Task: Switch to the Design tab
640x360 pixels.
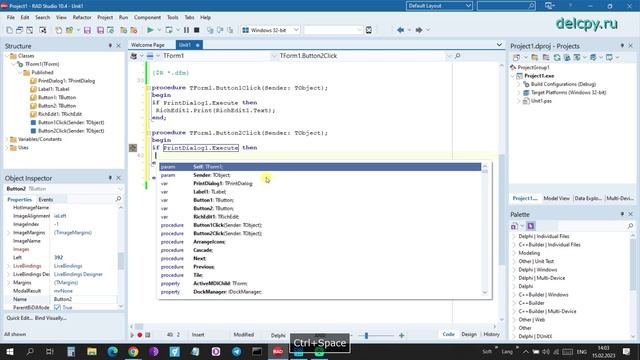Action: (469, 334)
